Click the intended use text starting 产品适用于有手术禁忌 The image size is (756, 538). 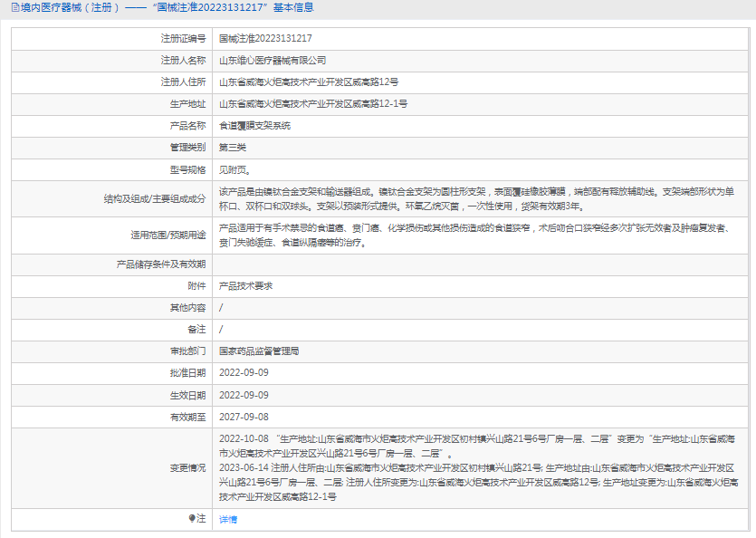(x=475, y=235)
